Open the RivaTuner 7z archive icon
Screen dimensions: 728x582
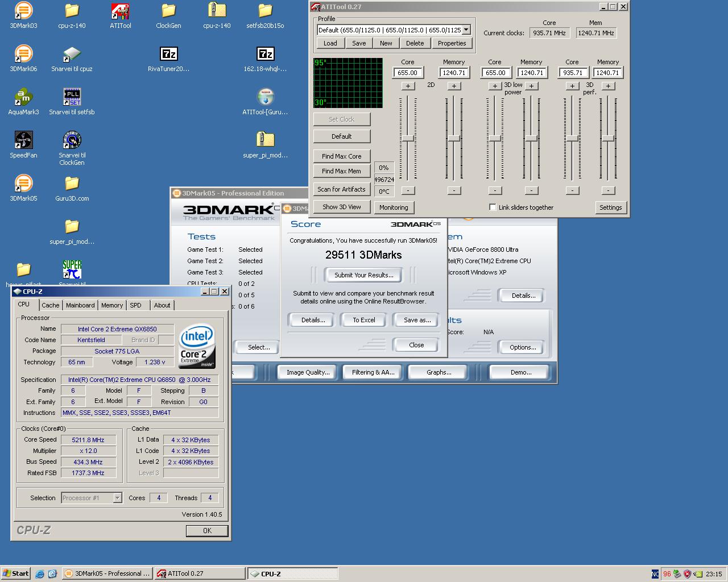pos(168,59)
